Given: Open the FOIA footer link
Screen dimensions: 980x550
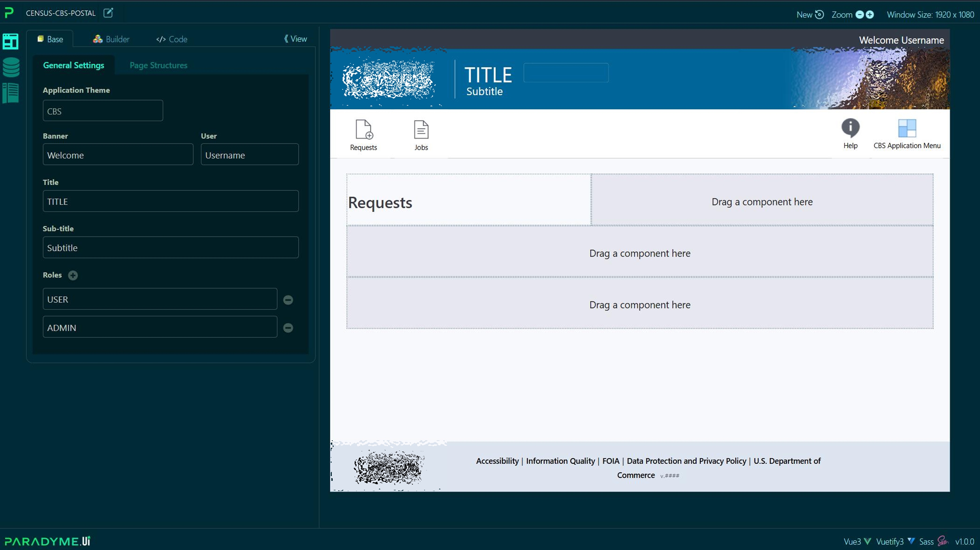Looking at the screenshot, I should [611, 461].
